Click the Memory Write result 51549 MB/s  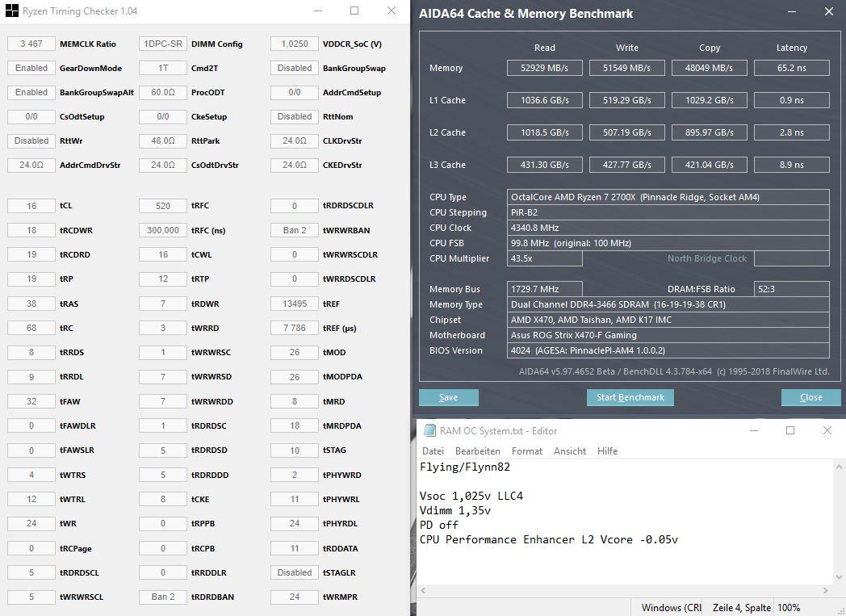(627, 68)
